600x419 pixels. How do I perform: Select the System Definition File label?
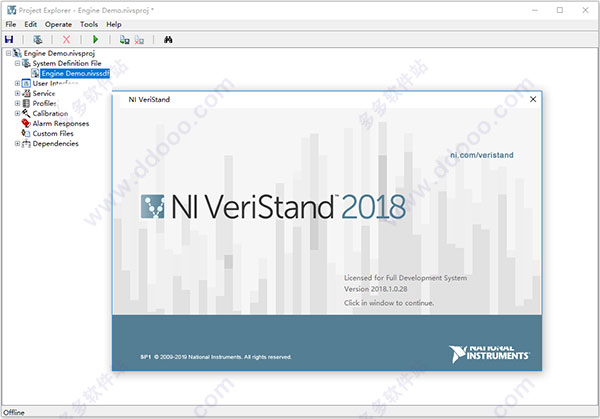click(x=67, y=63)
